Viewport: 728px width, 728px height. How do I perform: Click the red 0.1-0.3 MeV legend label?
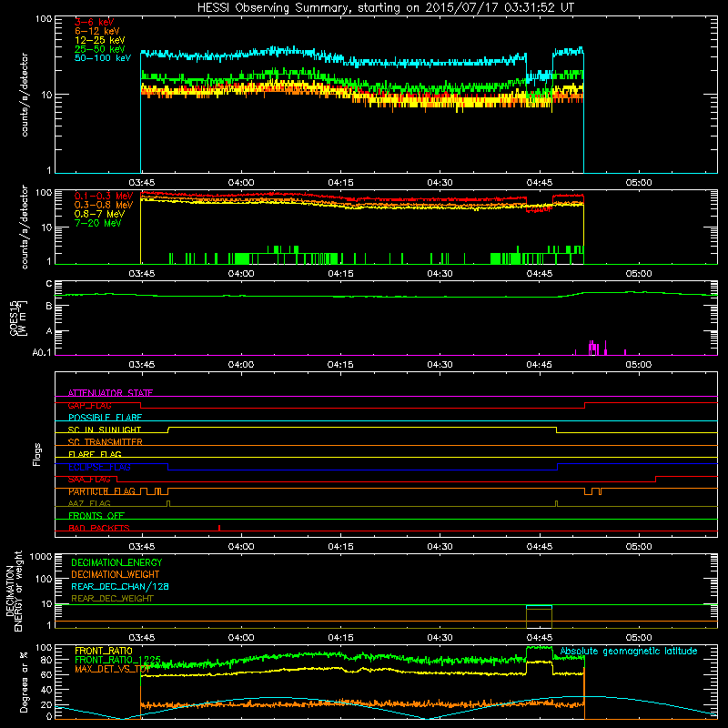(104, 196)
